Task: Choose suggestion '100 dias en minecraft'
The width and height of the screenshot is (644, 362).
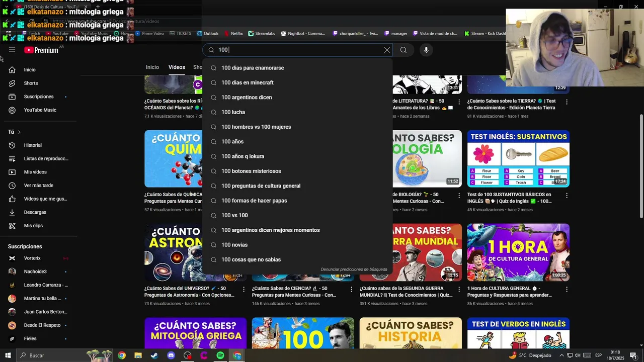Action: (x=297, y=82)
